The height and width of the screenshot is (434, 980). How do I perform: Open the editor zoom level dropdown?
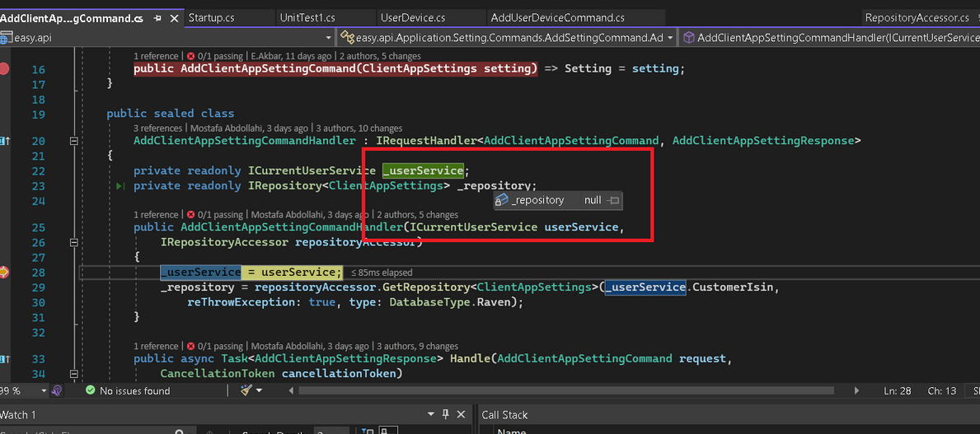click(44, 391)
